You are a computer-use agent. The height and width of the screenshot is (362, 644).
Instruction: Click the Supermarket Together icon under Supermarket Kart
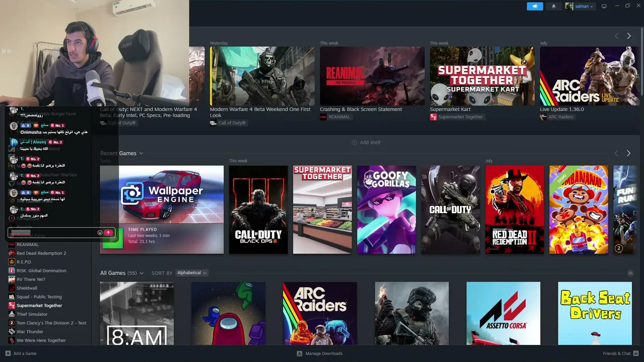click(433, 117)
